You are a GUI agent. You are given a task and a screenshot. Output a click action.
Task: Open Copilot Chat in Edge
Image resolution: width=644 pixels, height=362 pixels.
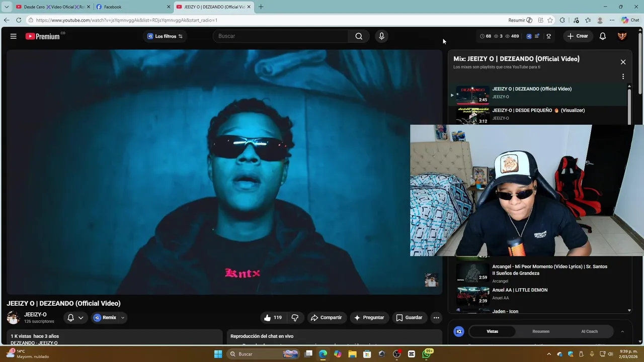tap(630, 20)
